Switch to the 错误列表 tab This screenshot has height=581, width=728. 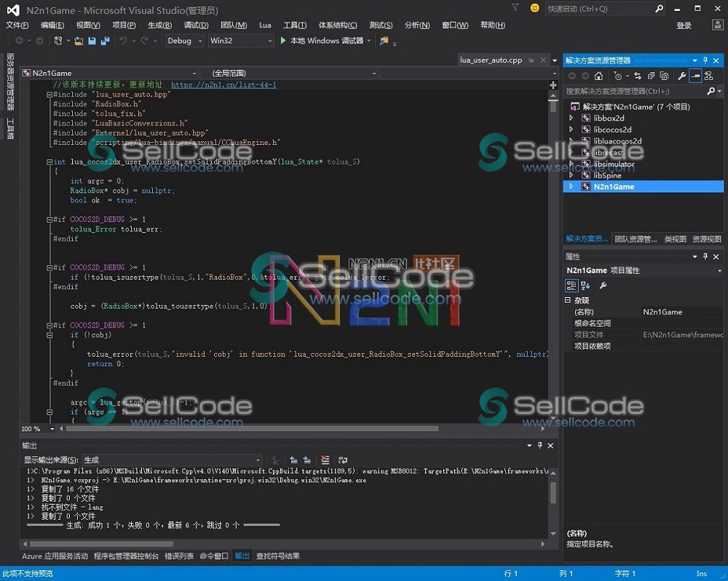tap(179, 556)
